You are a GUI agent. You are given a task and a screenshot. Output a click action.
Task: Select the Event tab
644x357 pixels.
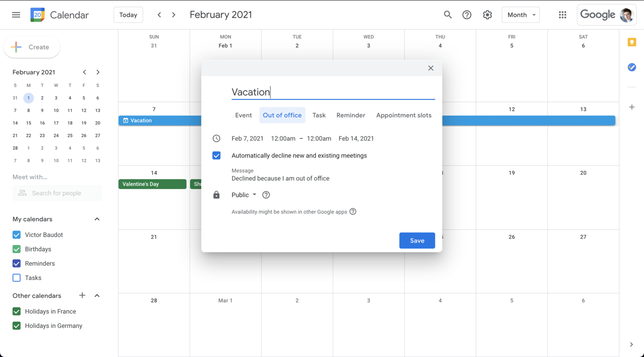(x=244, y=115)
